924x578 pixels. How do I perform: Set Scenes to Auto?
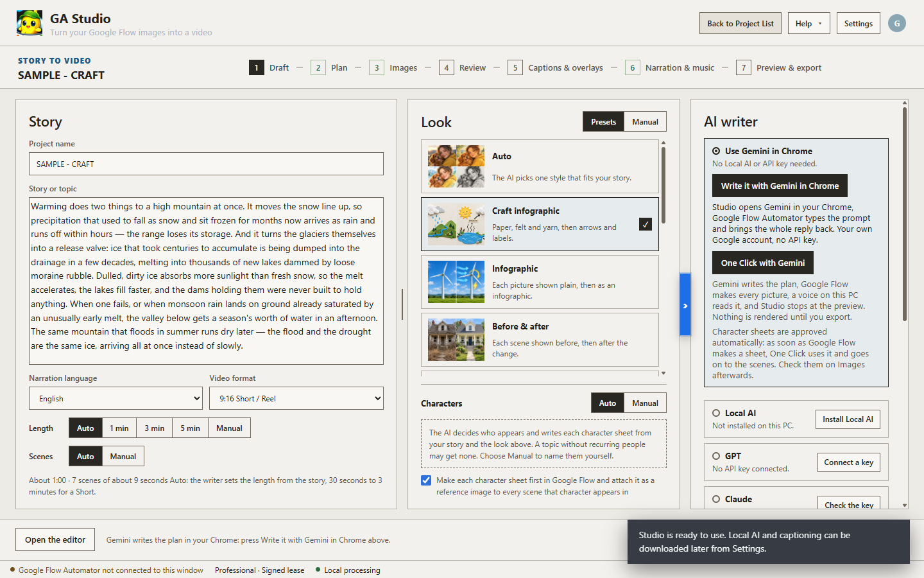click(x=85, y=457)
